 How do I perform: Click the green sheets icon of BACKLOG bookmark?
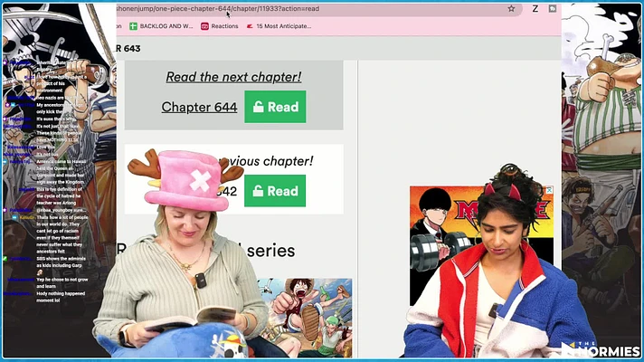(133, 26)
